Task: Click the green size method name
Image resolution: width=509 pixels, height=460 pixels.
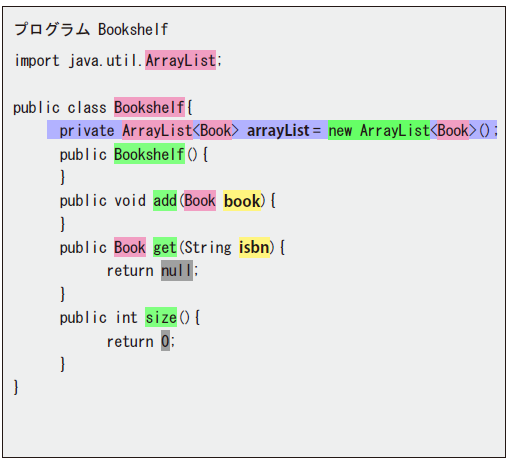Action: (x=161, y=317)
